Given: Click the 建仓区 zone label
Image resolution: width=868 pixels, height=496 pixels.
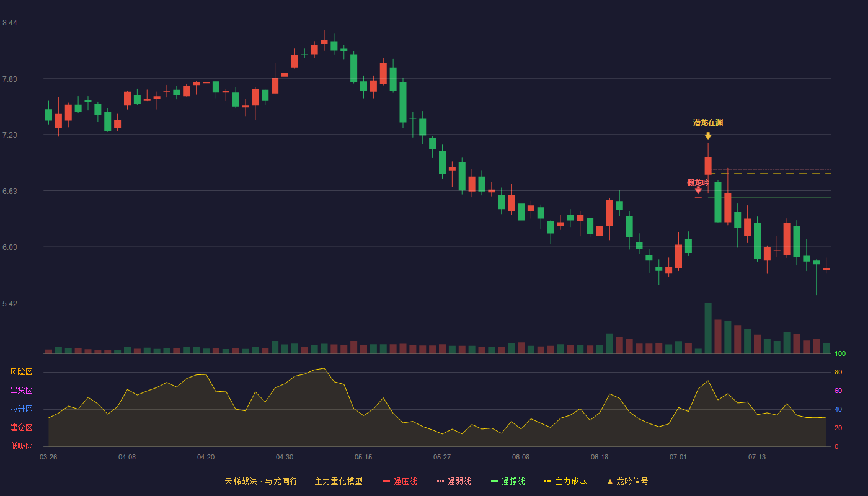Looking at the screenshot, I should click(x=21, y=428).
